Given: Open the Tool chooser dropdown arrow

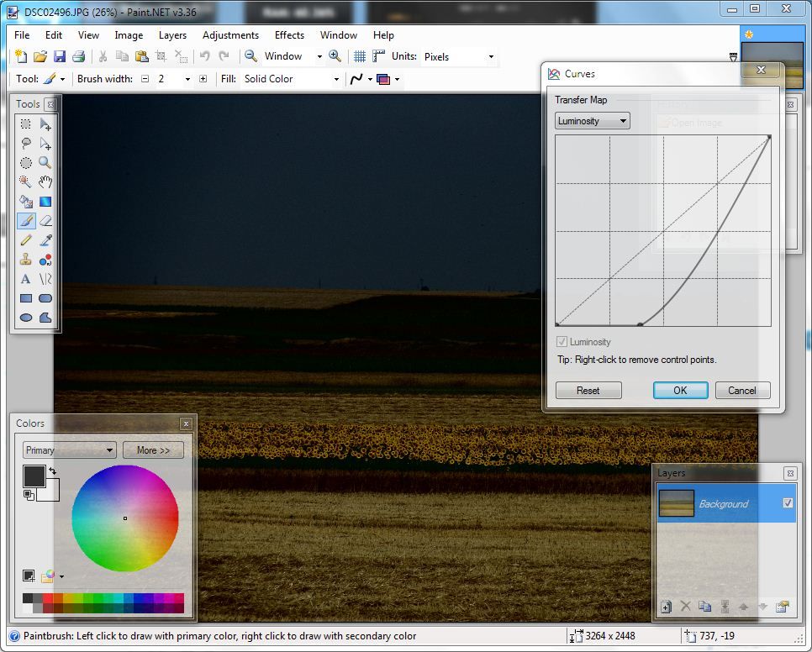Looking at the screenshot, I should (x=63, y=79).
